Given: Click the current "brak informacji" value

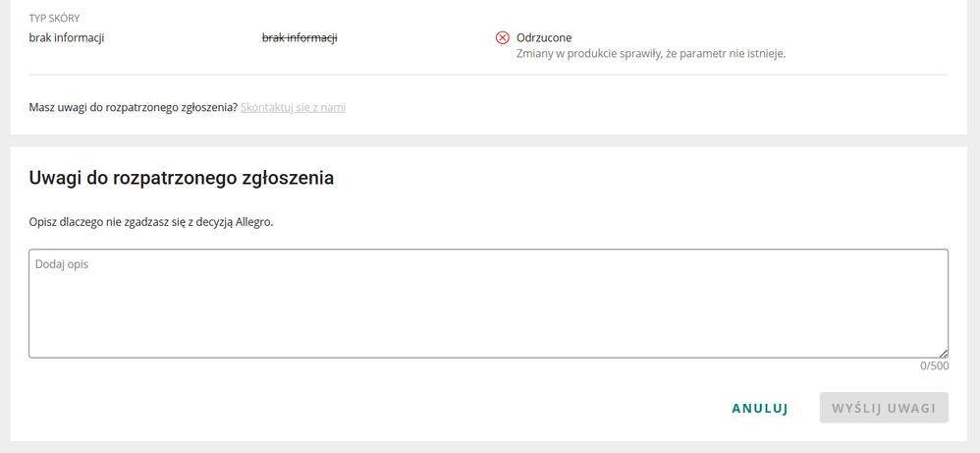Looking at the screenshot, I should [67, 37].
